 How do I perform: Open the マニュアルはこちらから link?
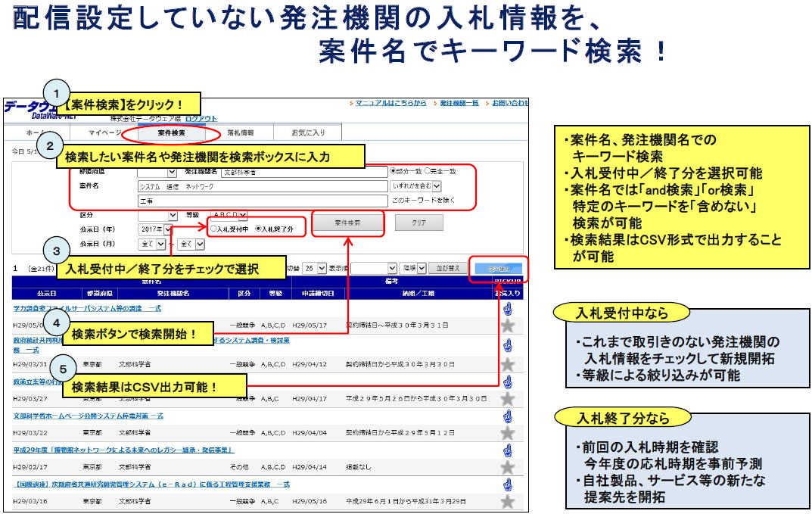[x=390, y=103]
